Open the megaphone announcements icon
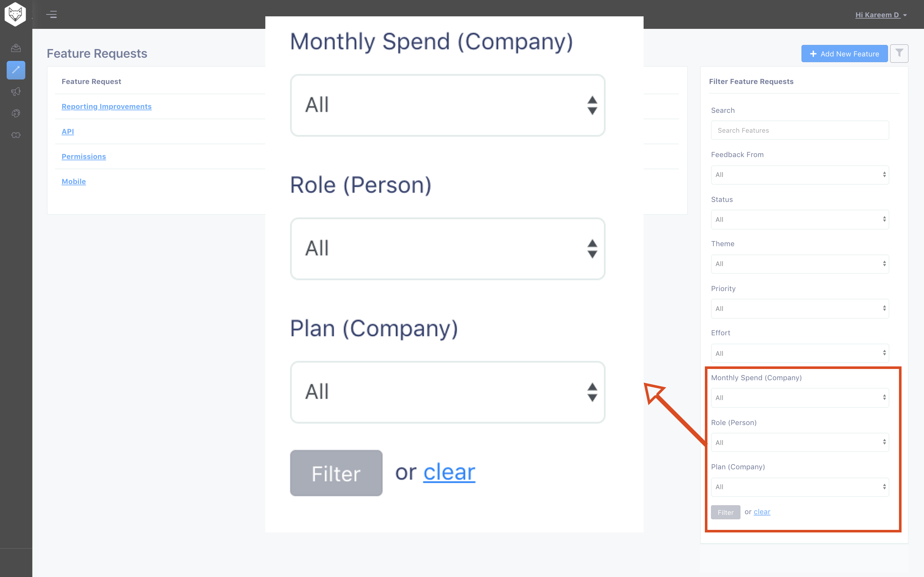The width and height of the screenshot is (924, 577). [x=16, y=92]
